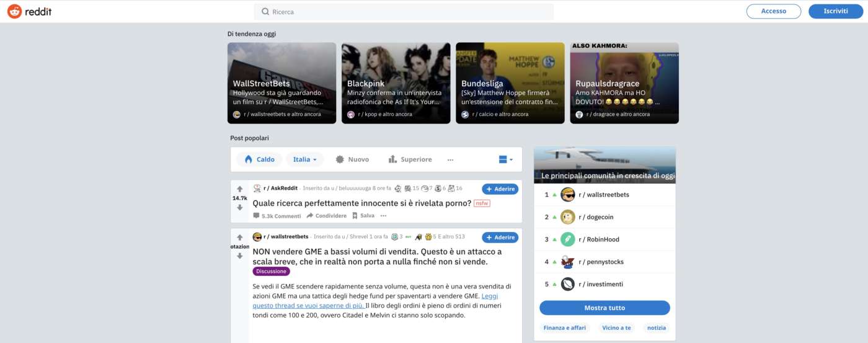The width and height of the screenshot is (868, 343).
Task: Open r / wallstreetbets in growing communities list
Action: point(604,195)
